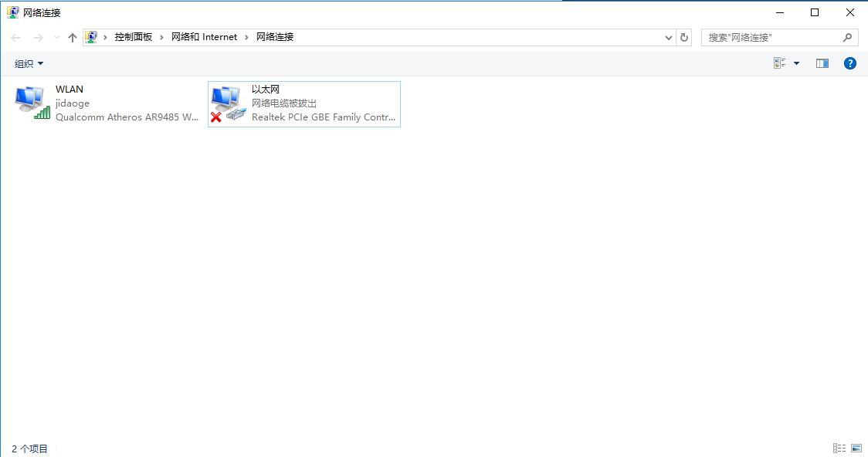Click the back navigation arrow

(x=15, y=36)
